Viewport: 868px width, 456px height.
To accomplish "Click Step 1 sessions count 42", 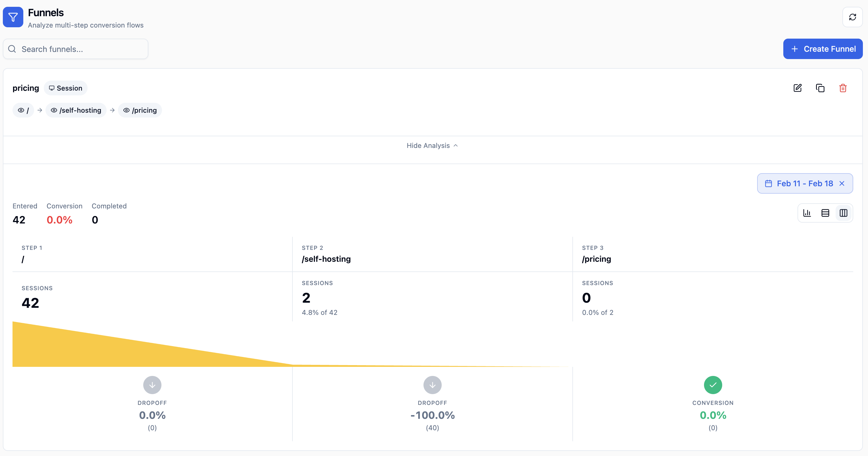I will 30,303.
